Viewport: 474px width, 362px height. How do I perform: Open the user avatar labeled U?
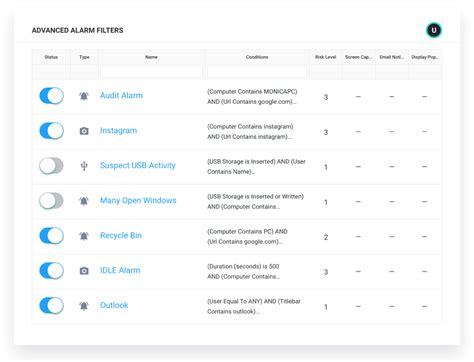[434, 30]
